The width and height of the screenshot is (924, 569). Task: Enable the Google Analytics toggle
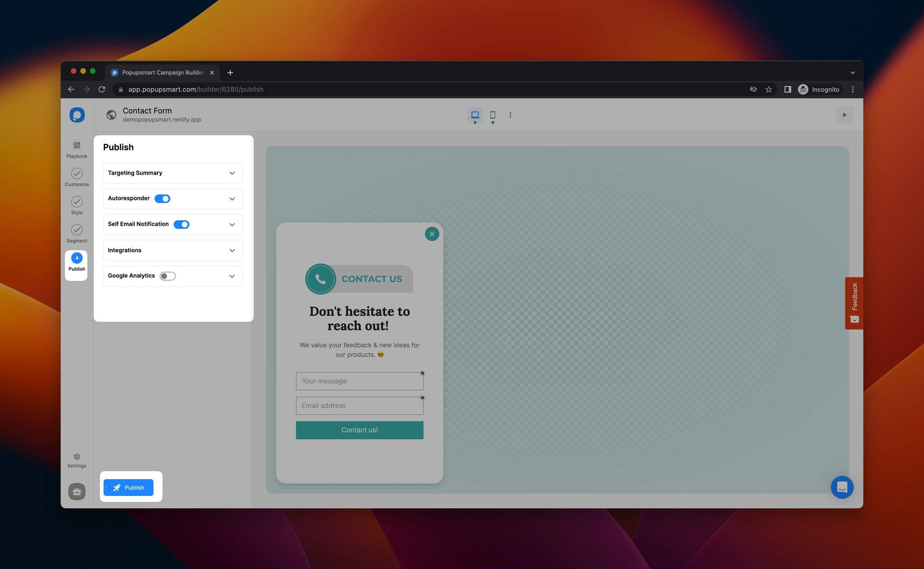tap(167, 276)
